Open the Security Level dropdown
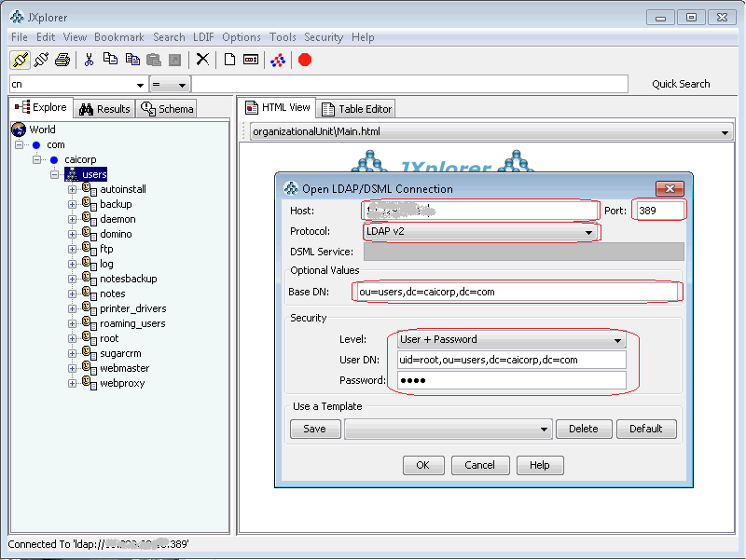Screen dimensions: 746x560 pos(617,340)
